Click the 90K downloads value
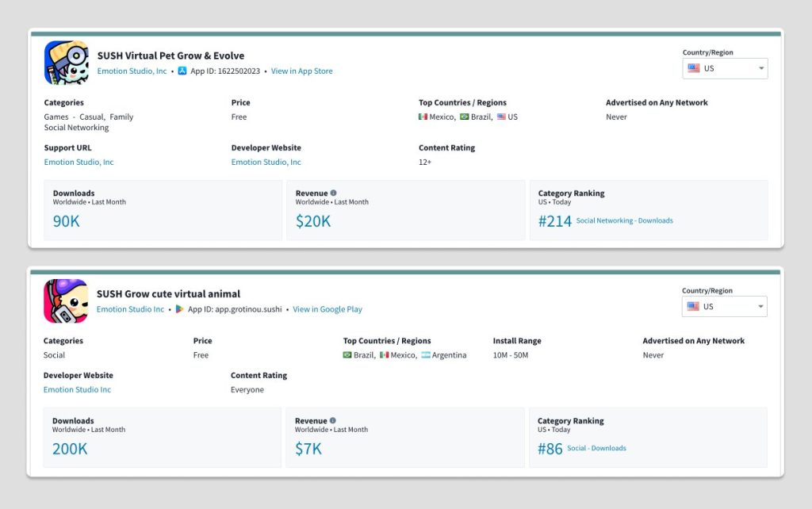Screen dimensions: 812x509 click(67, 221)
